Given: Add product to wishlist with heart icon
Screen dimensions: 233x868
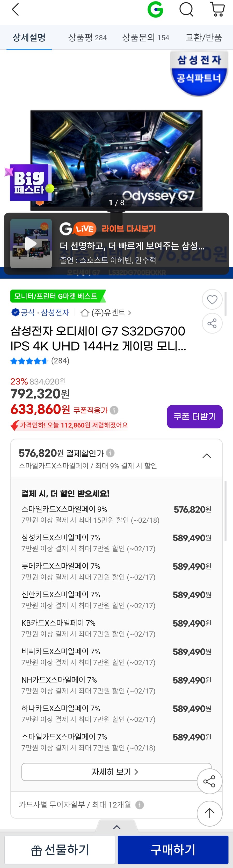Looking at the screenshot, I should [x=212, y=299].
